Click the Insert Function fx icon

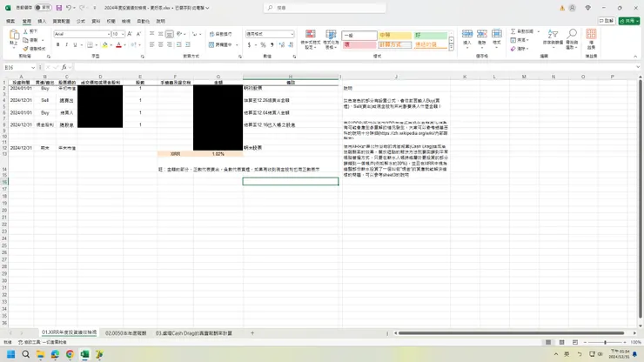point(64,67)
